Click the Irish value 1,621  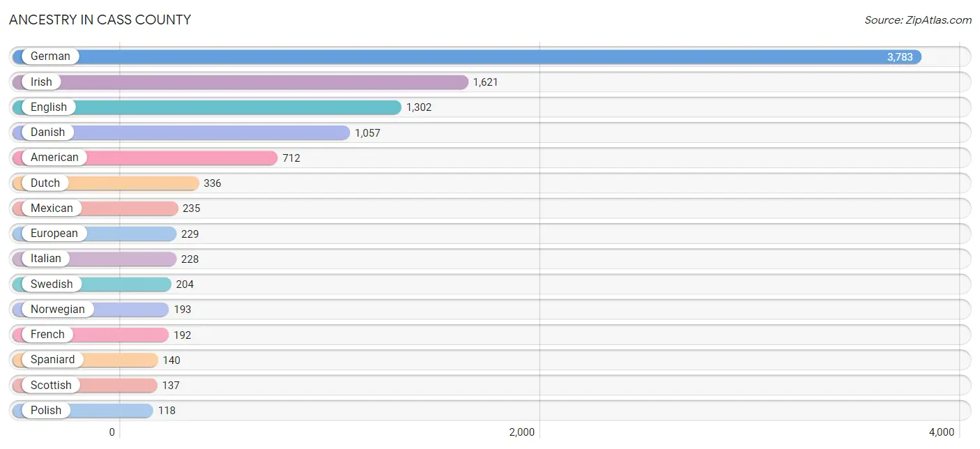point(486,82)
